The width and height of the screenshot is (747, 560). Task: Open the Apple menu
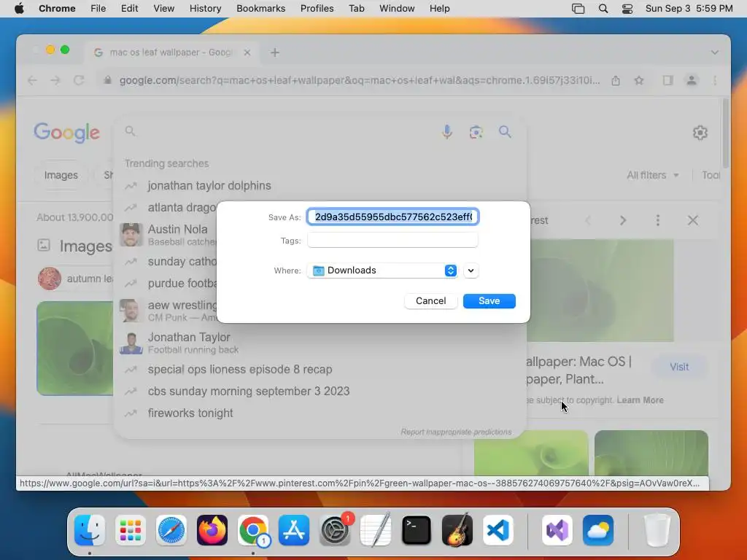(x=19, y=9)
